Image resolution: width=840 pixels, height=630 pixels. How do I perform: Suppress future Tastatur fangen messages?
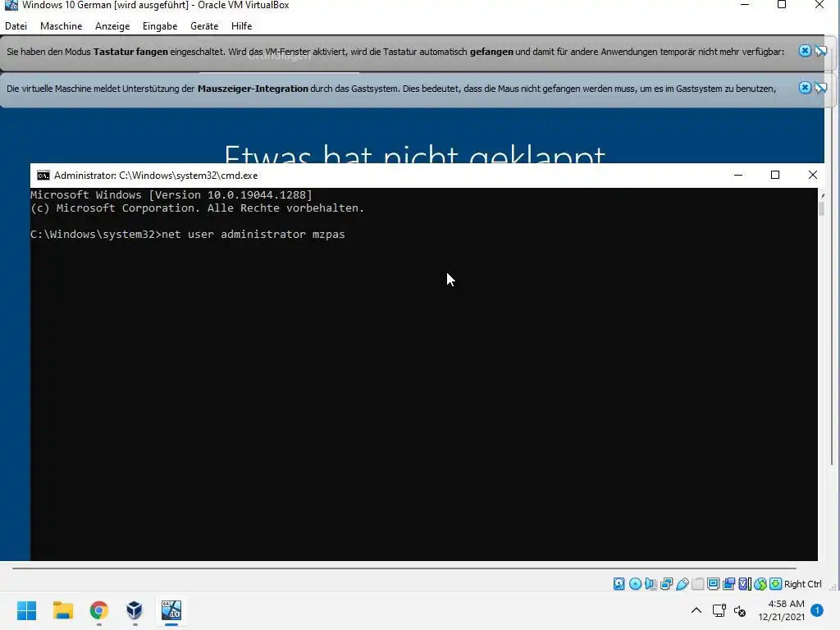pos(820,51)
